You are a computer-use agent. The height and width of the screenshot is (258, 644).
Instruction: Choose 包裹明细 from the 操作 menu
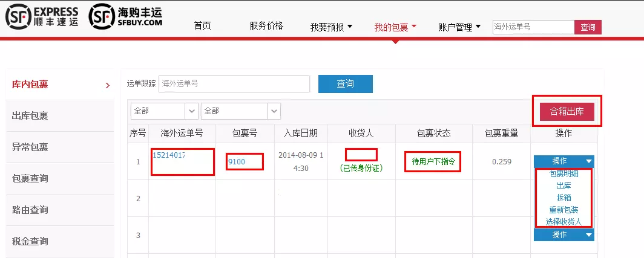(x=564, y=174)
